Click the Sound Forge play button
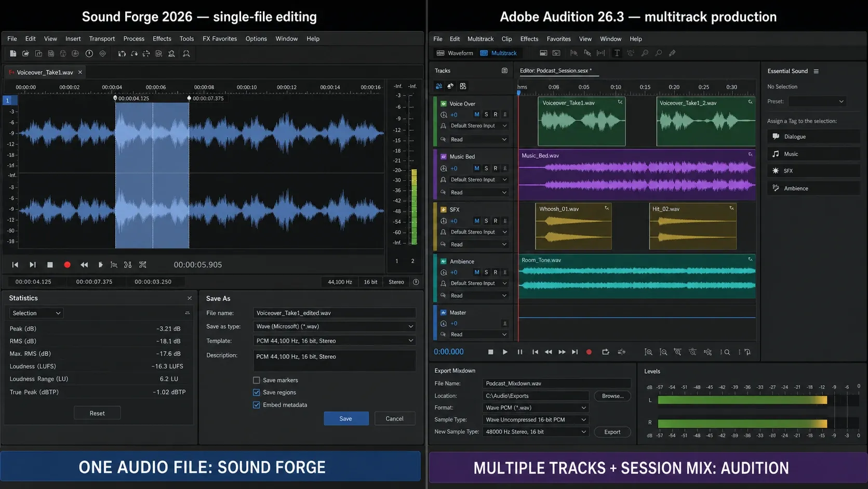Image resolution: width=868 pixels, height=489 pixels. pos(100,265)
